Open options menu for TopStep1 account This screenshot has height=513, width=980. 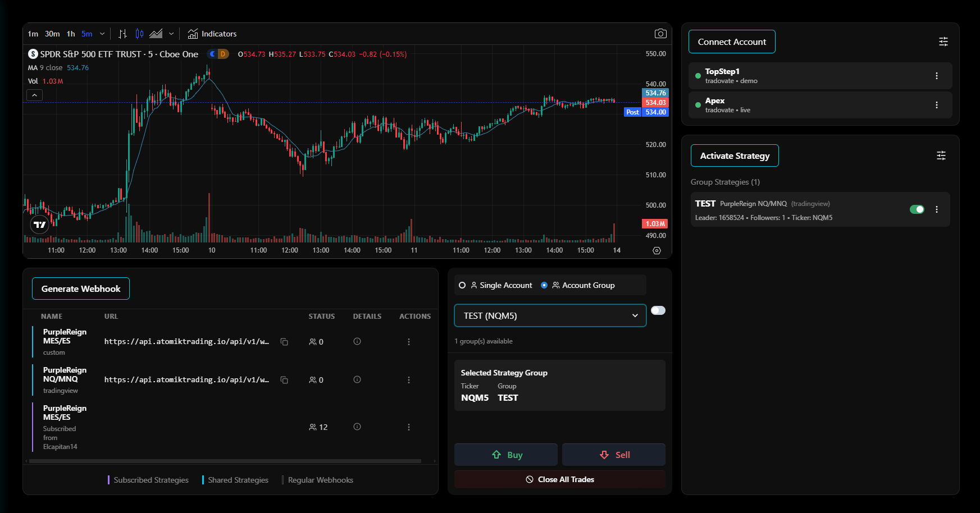coord(936,76)
